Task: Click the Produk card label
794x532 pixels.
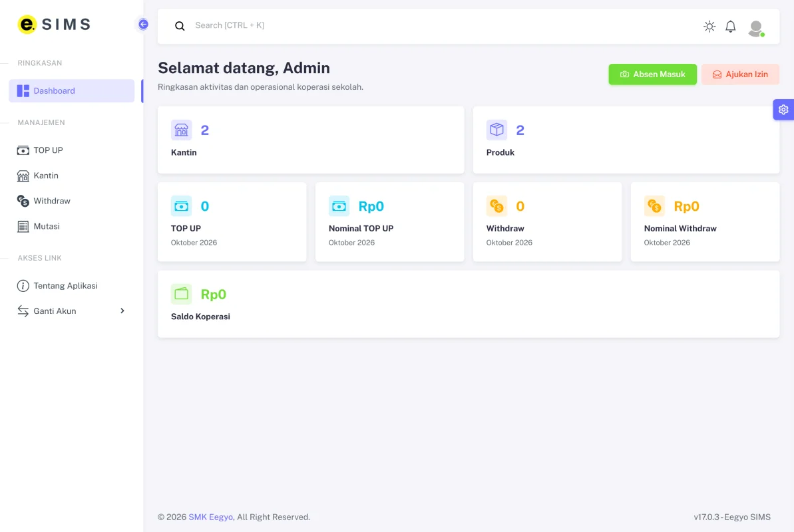Action: pyautogui.click(x=500, y=152)
